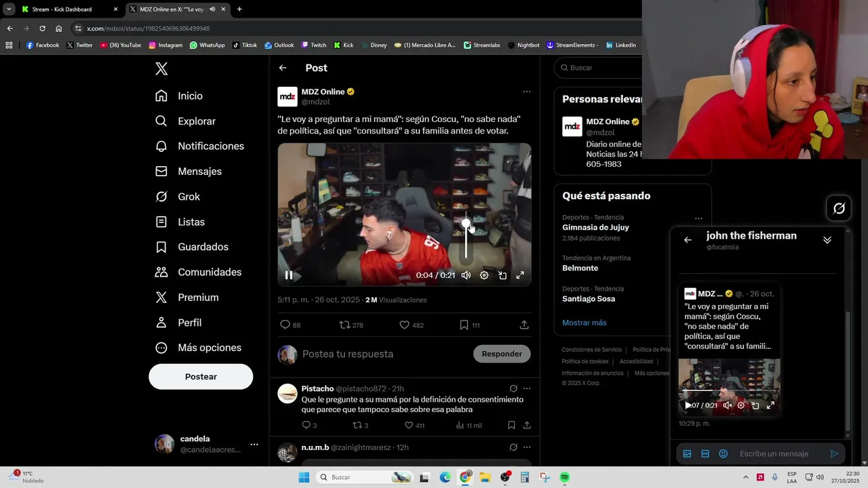This screenshot has height=488, width=868.
Task: Open the three-dot menu on n.u.m.b's reply
Action: [x=527, y=447]
